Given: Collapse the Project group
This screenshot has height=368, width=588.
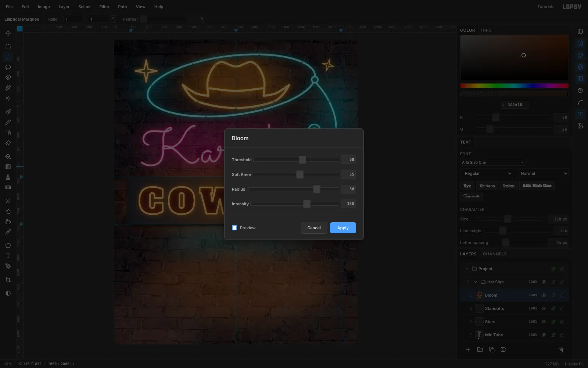Looking at the screenshot, I should (467, 269).
